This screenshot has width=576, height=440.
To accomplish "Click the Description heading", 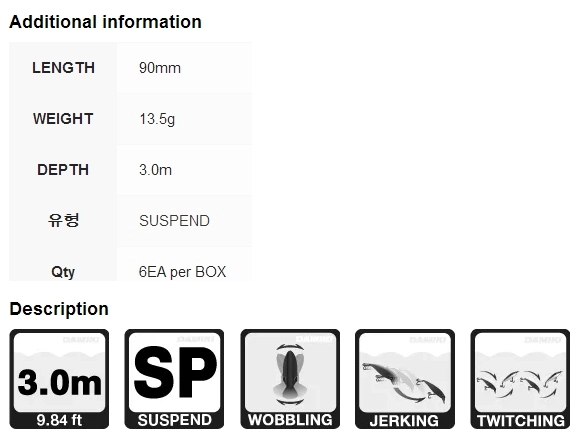I will point(59,309).
